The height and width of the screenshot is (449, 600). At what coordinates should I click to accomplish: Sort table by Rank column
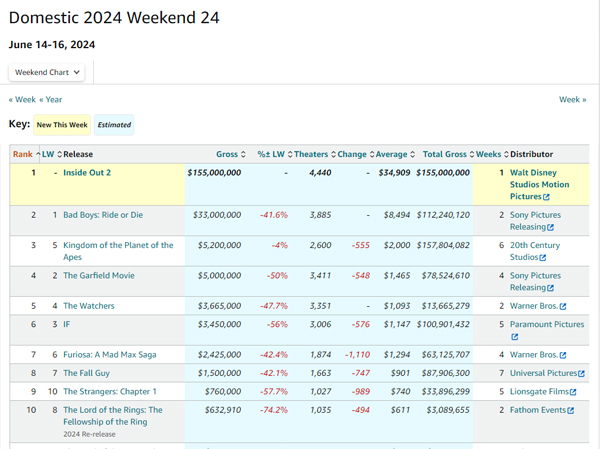coord(23,154)
